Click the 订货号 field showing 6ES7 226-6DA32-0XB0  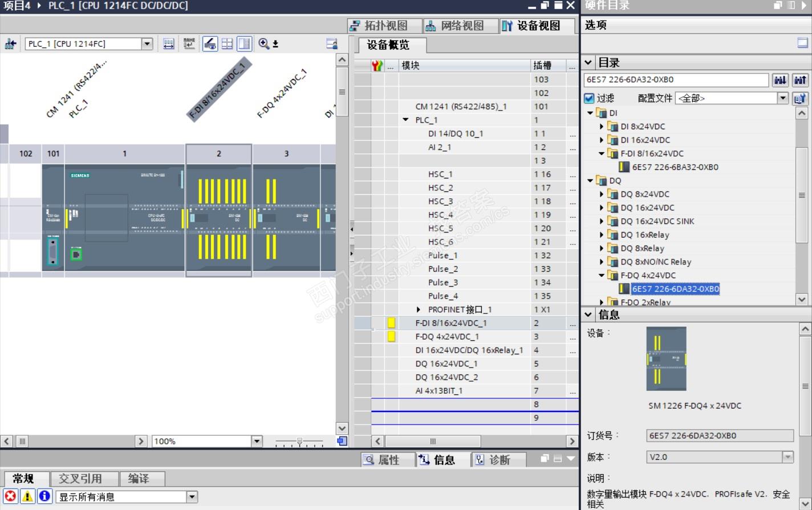720,436
